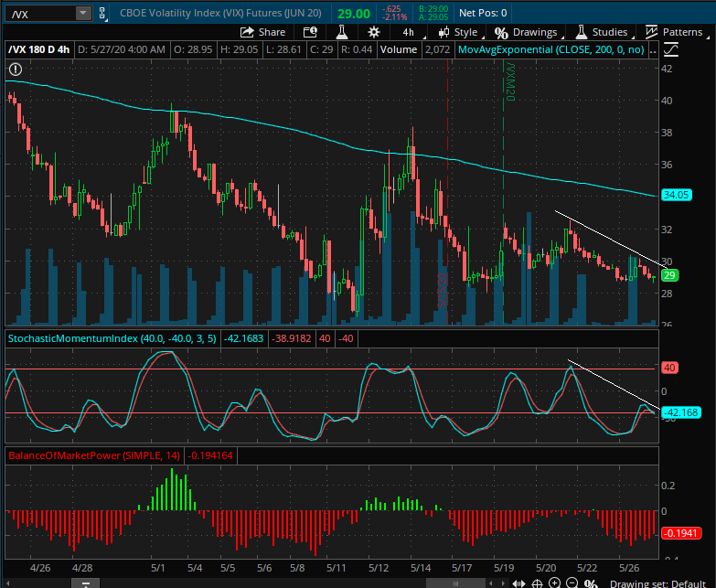Click the -38.9182 AvgSMI value
Screen dimensions: 716x588
tap(292, 338)
